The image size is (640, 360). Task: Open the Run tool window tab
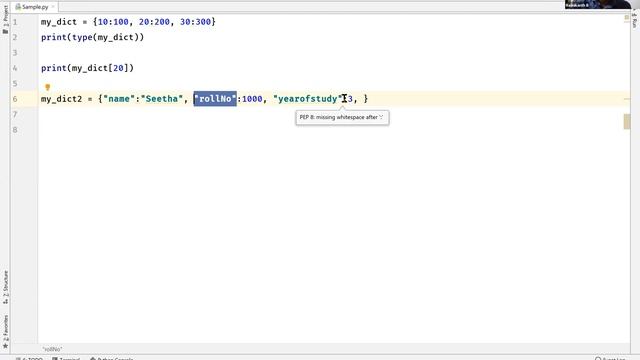point(634,20)
